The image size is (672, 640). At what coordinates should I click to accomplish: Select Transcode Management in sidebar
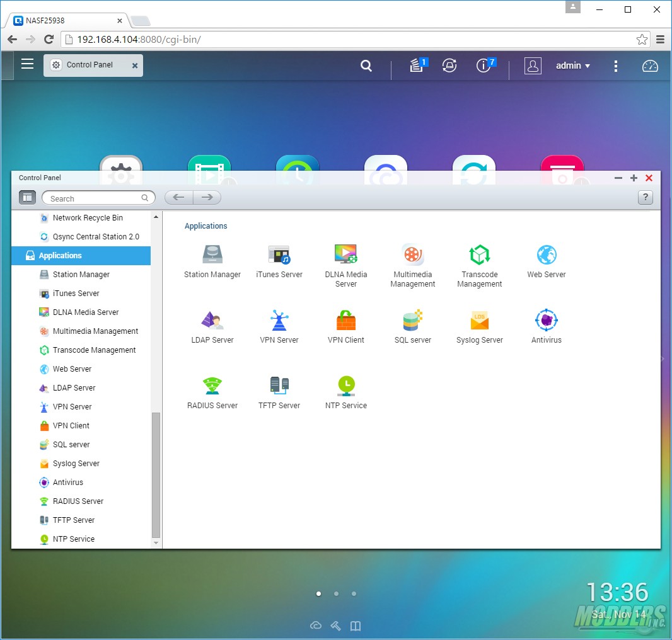point(81,350)
